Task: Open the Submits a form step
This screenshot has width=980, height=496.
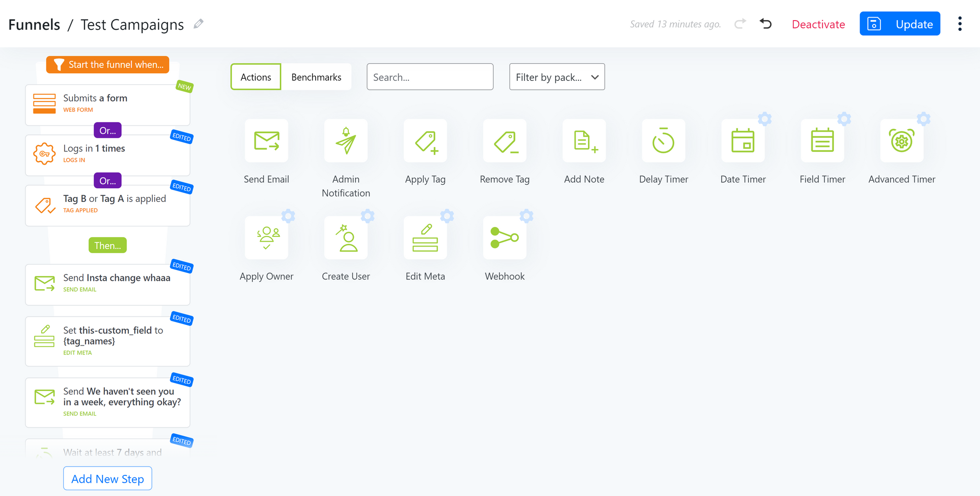Action: [107, 104]
